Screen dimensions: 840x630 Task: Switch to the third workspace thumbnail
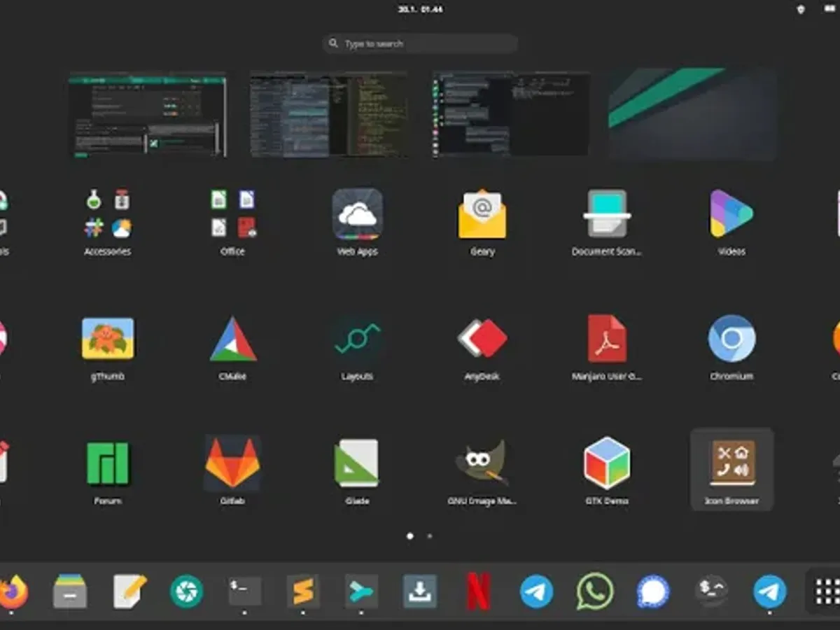click(511, 113)
